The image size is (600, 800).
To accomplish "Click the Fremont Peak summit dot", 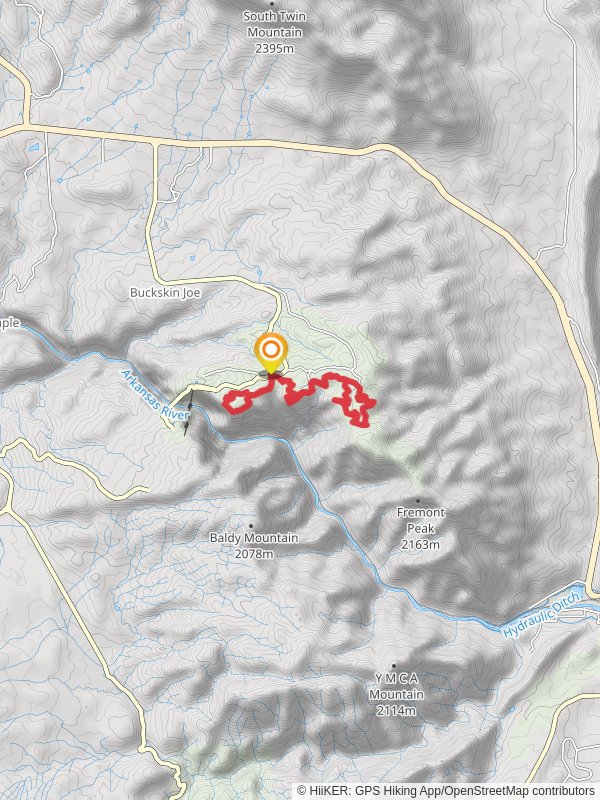I will [418, 501].
